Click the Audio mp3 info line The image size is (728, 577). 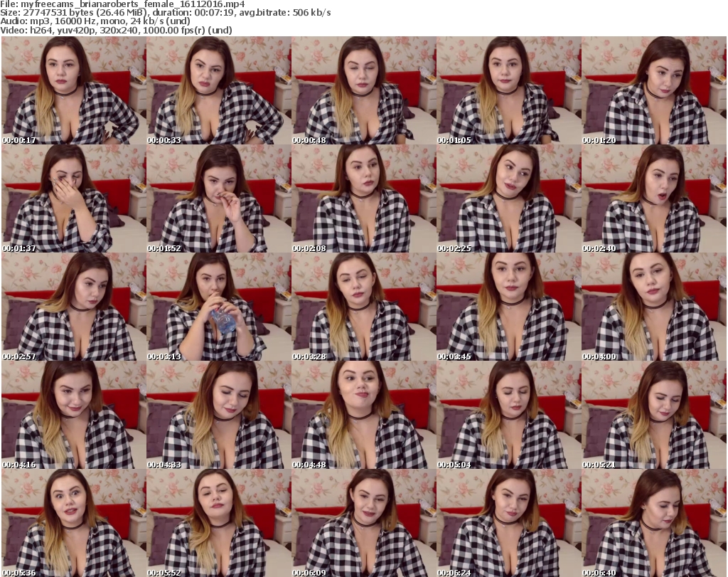(100, 21)
